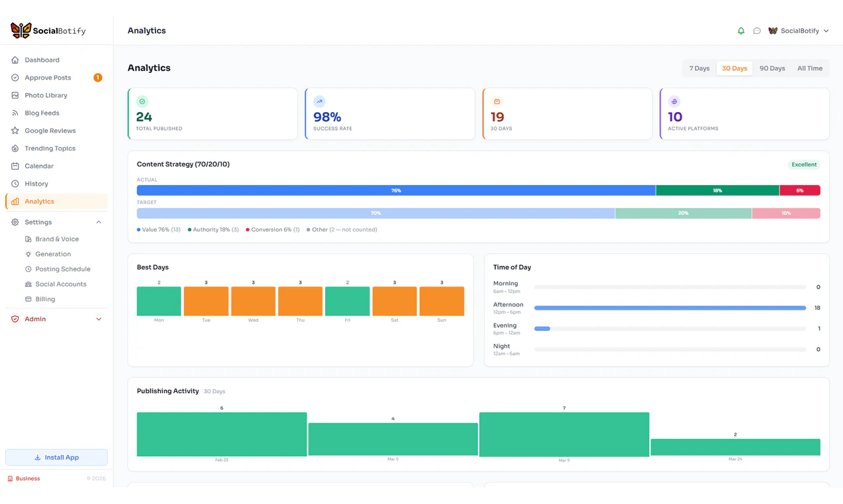843x504 pixels.
Task: Click the Dashboard home icon
Action: point(15,60)
